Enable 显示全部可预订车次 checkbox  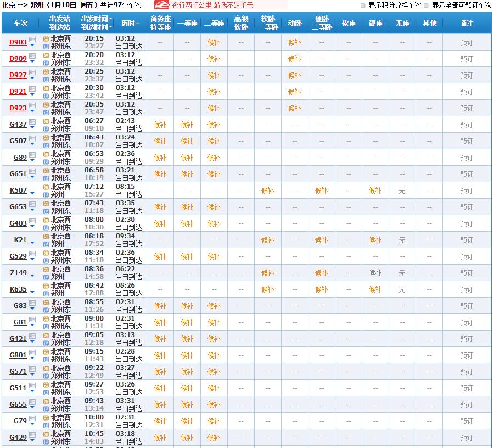[426, 5]
